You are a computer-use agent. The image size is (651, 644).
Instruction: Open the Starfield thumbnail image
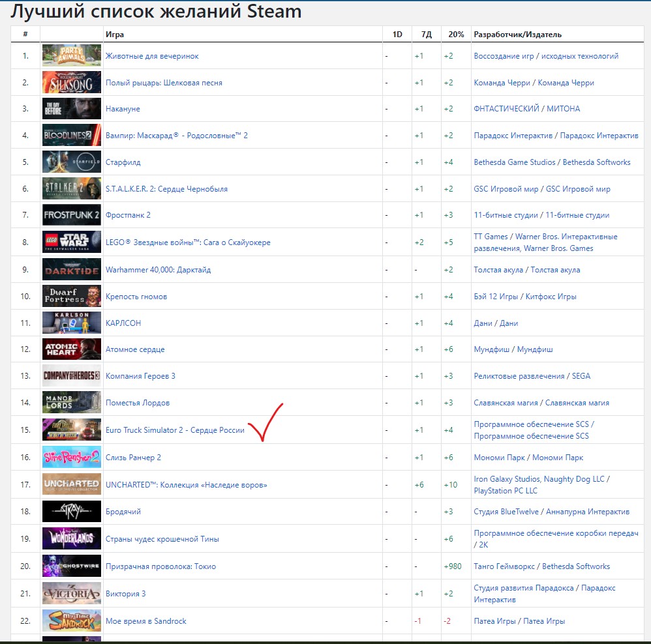click(x=71, y=162)
